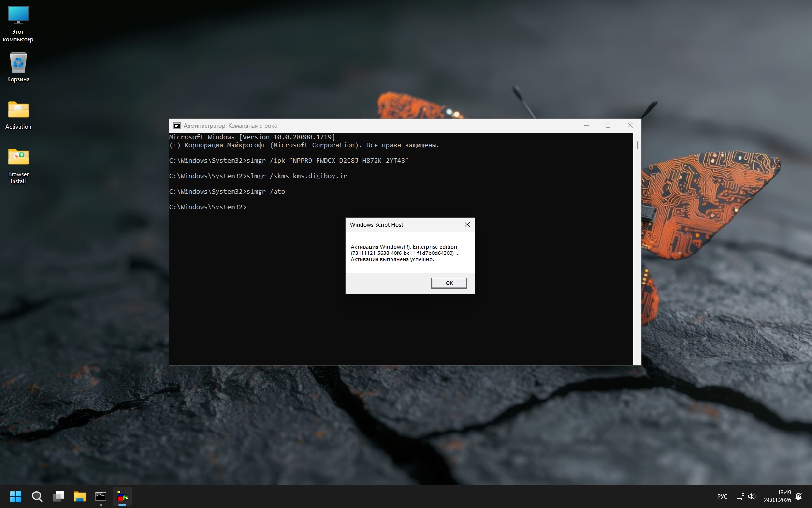Open the notifications bell icon
The image size is (812, 508).
click(x=798, y=496)
